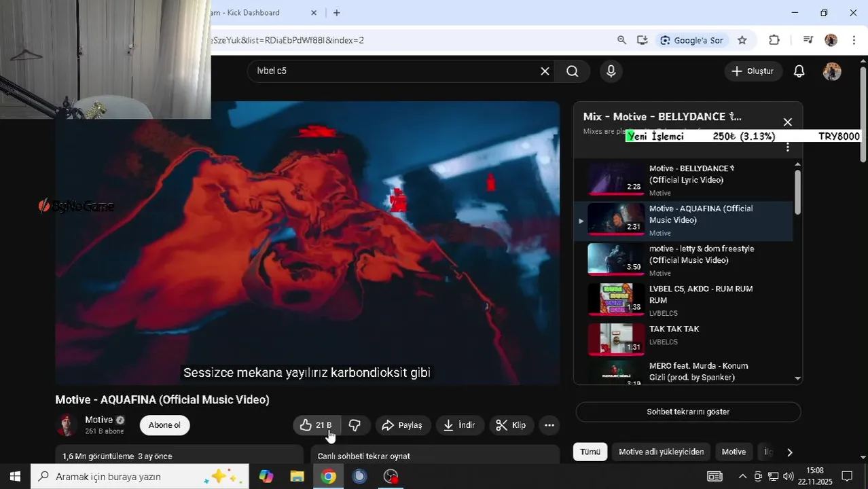The height and width of the screenshot is (489, 868).
Task: Select the Tümü filter chip
Action: coord(590,452)
